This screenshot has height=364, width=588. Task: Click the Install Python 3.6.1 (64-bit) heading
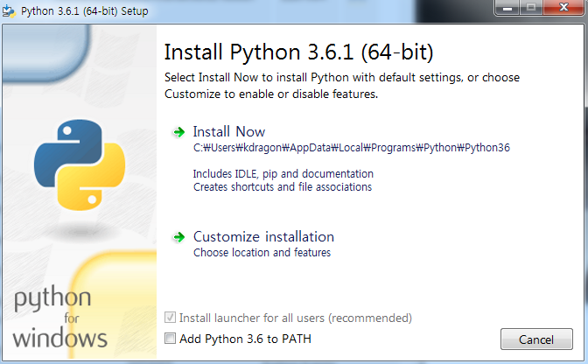(x=299, y=52)
